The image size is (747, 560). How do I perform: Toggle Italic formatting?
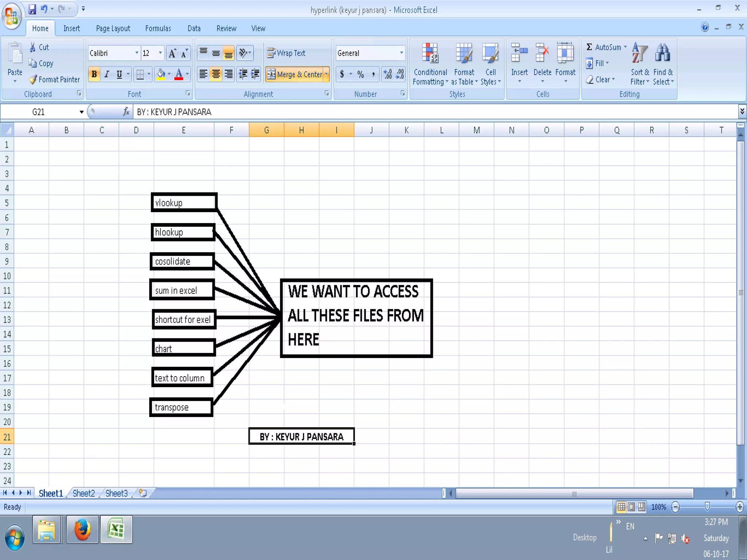pos(107,74)
